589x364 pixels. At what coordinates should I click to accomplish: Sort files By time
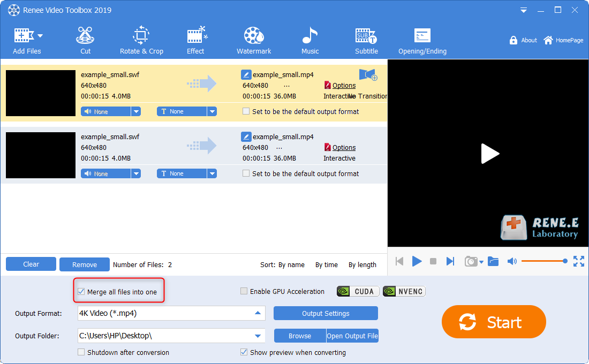326,264
